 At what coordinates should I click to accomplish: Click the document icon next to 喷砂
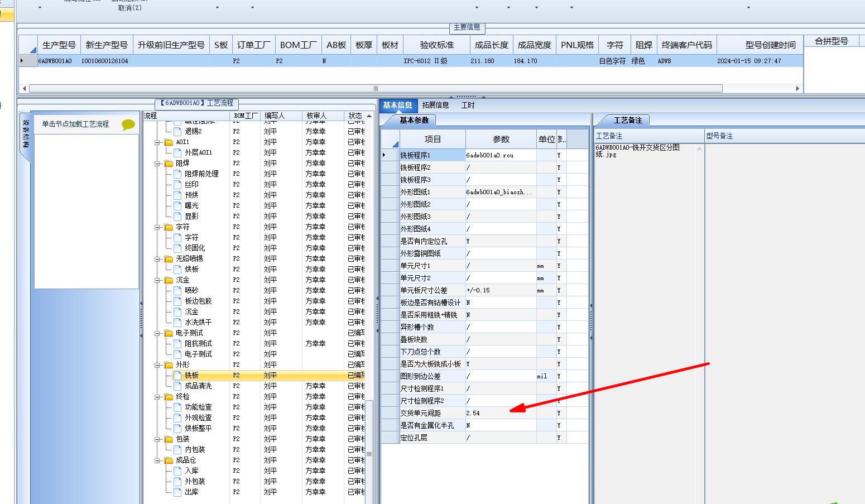pos(177,290)
